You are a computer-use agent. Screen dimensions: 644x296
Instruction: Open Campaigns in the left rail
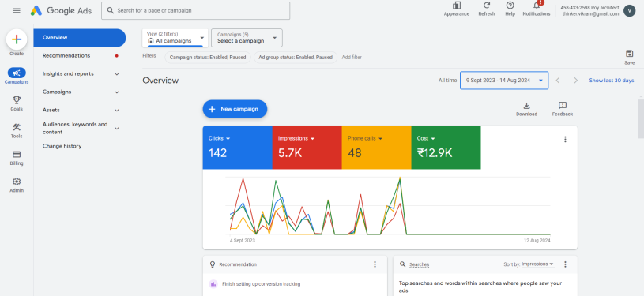[17, 76]
